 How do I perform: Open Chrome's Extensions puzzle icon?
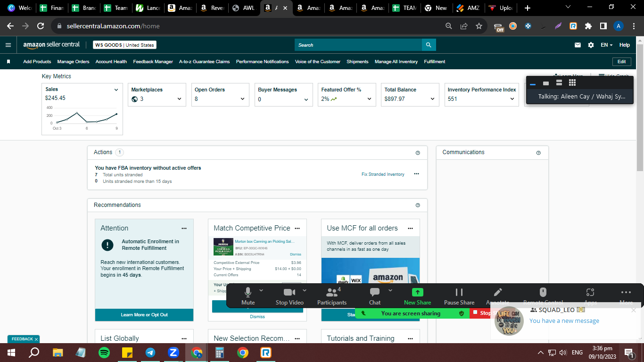tap(588, 26)
